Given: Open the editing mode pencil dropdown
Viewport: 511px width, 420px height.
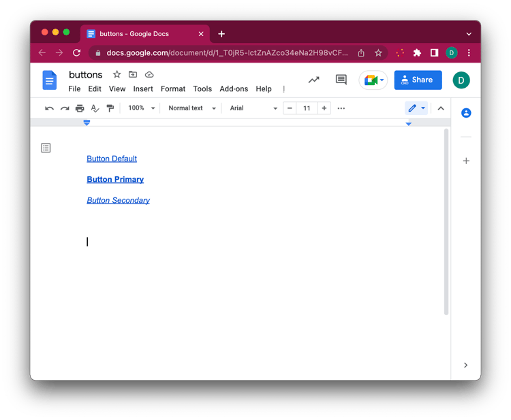Looking at the screenshot, I should [416, 108].
